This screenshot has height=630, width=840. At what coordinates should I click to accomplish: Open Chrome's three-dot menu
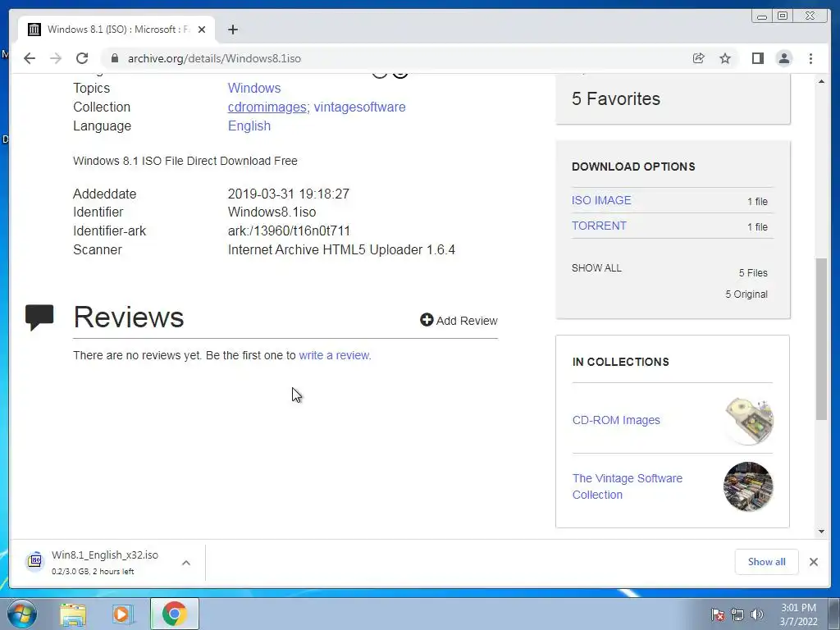tap(810, 58)
